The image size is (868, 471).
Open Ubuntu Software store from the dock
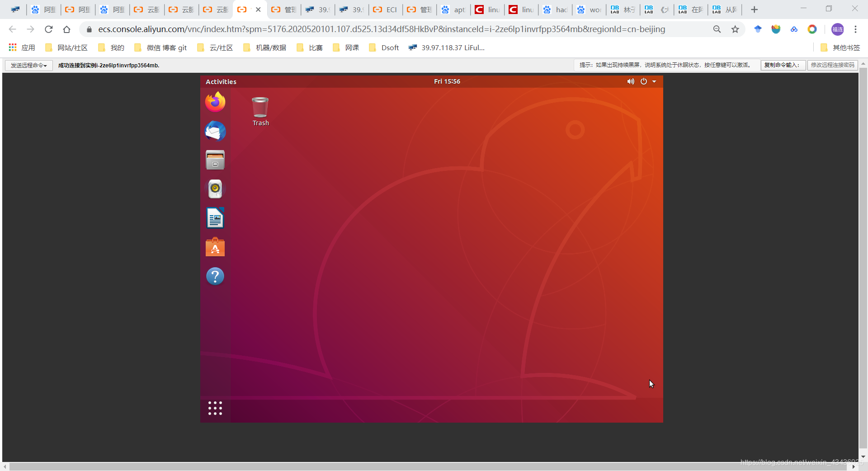pyautogui.click(x=215, y=247)
